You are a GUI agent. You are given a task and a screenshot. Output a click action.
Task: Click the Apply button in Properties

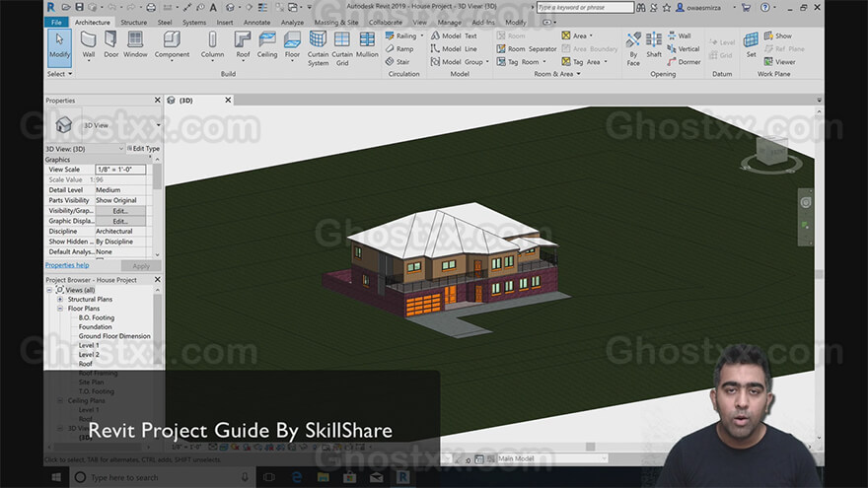[x=141, y=266]
